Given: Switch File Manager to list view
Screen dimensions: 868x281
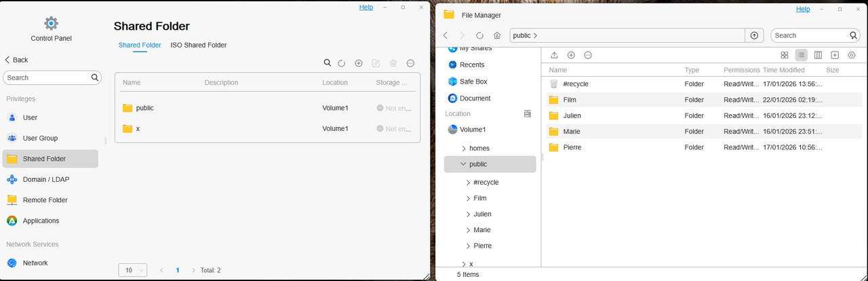Looking at the screenshot, I should pos(802,55).
